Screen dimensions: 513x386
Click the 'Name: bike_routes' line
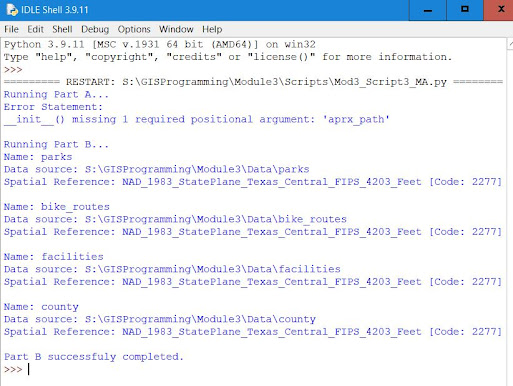pyautogui.click(x=57, y=207)
